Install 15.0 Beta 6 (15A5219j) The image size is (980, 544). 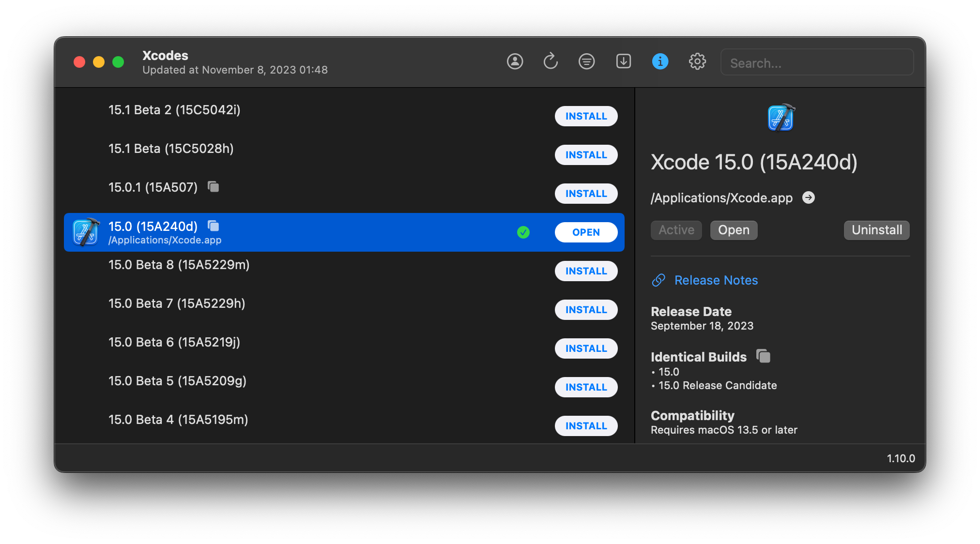pos(586,348)
